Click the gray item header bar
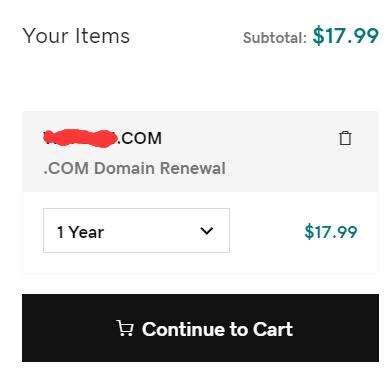 point(200,151)
